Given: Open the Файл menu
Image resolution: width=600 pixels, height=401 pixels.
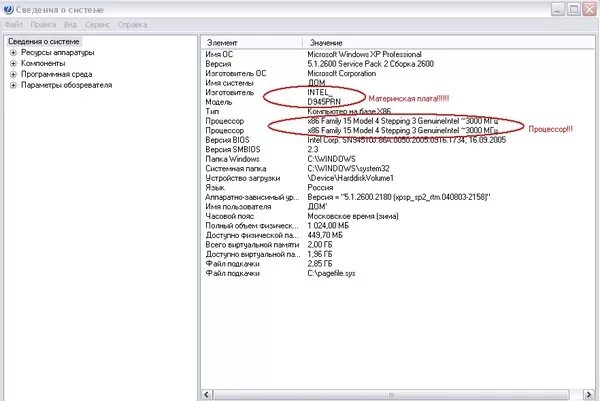Looking at the screenshot, I should 14,24.
